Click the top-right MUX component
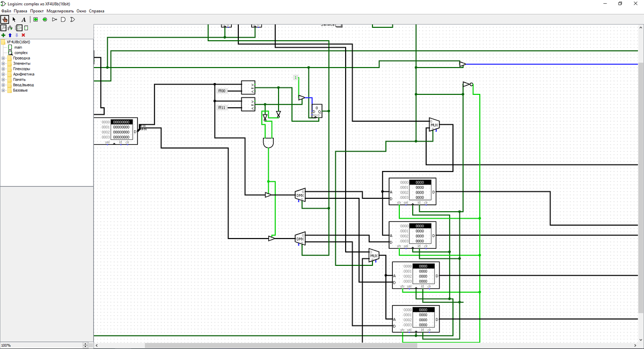Viewport: 644px width, 349px height. (434, 125)
